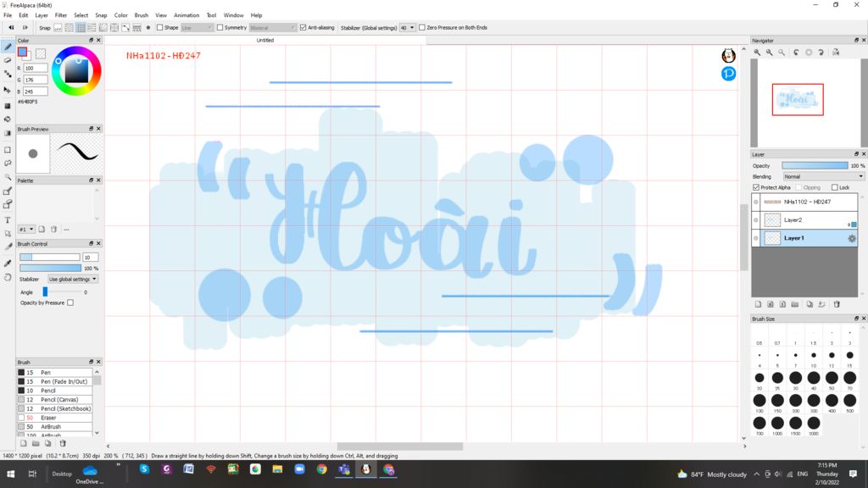Add new palette color icon
This screenshot has width=868, height=488.
[42, 229]
